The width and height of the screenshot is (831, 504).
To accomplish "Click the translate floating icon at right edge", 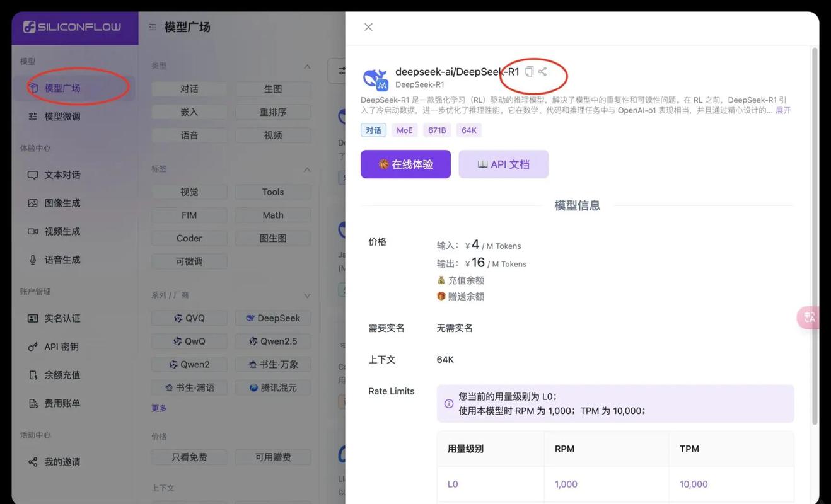I will 809,318.
